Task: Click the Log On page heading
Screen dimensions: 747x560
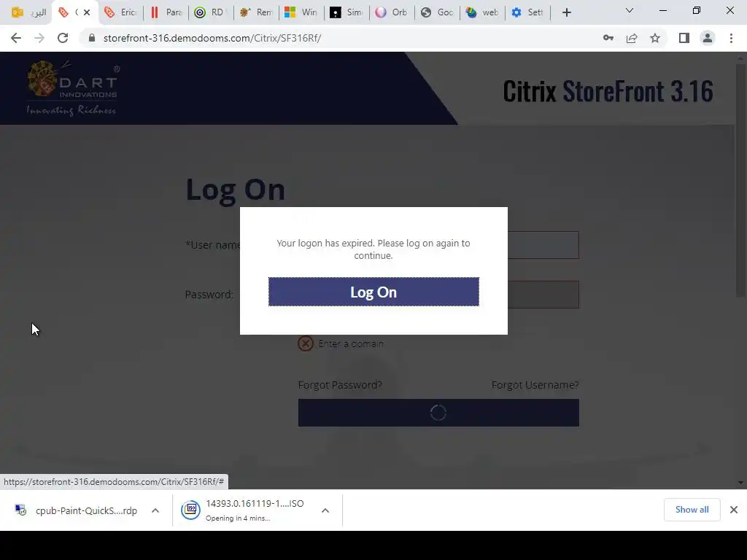Action: (236, 190)
